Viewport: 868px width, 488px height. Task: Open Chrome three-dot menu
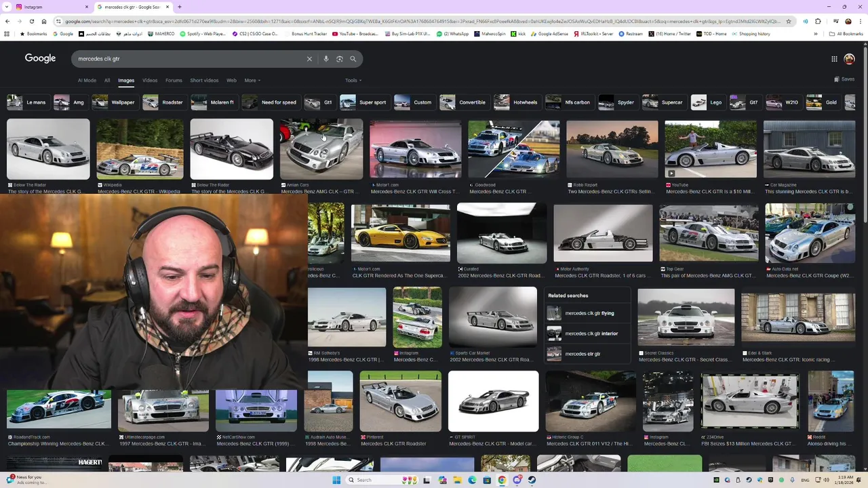(x=861, y=21)
